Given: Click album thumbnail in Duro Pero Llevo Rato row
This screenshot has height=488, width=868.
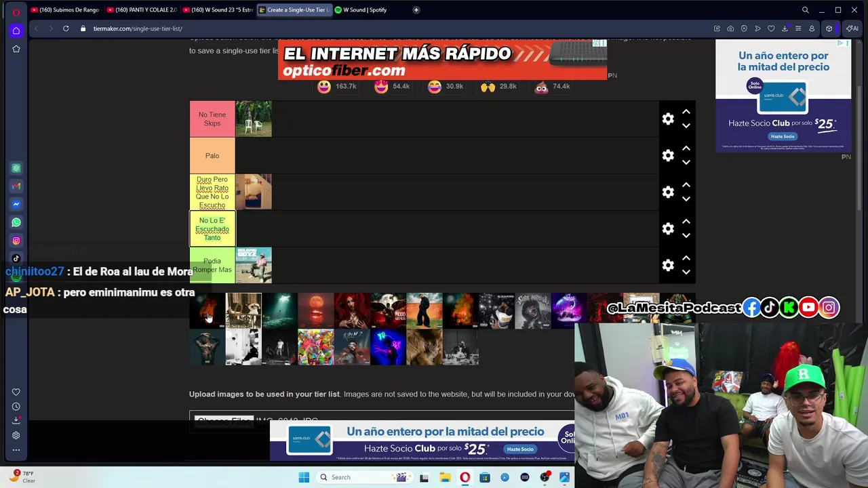Looking at the screenshot, I should [254, 192].
